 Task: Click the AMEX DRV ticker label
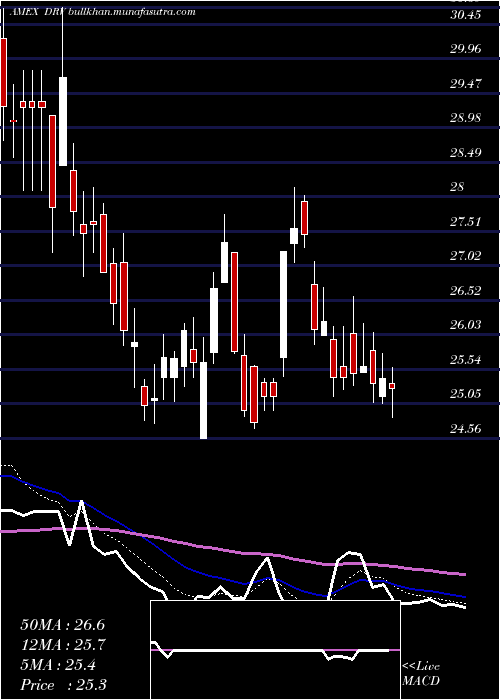coord(39,12)
